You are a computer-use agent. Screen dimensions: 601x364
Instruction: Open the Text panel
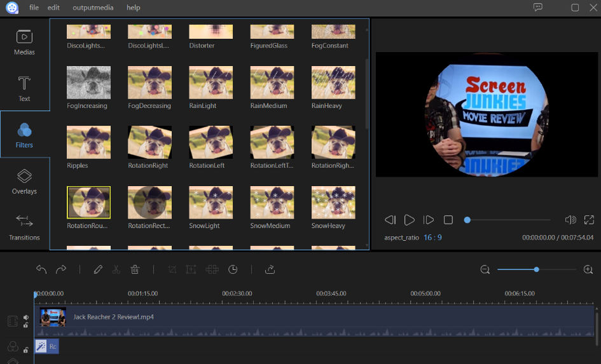(24, 88)
